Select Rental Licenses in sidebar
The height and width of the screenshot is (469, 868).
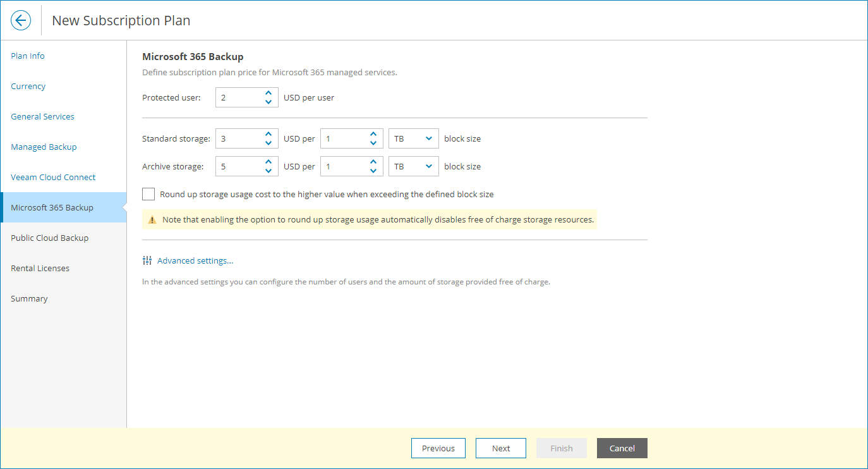pos(40,268)
